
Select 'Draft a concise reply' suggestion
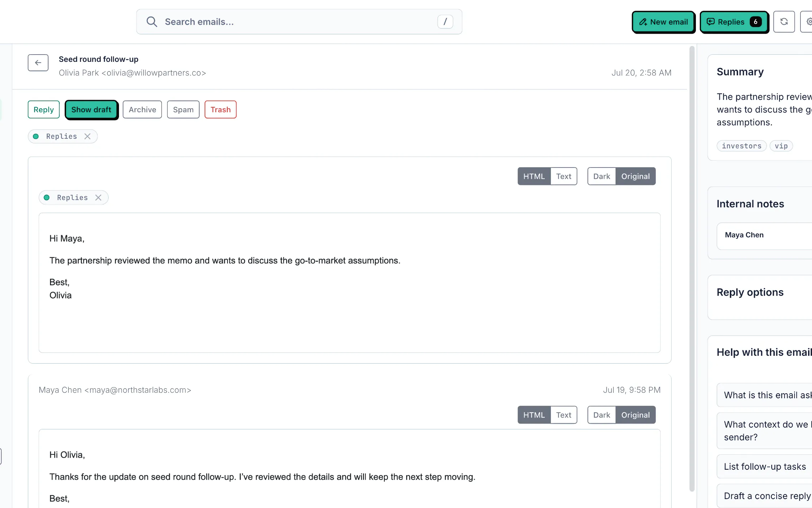(764, 496)
